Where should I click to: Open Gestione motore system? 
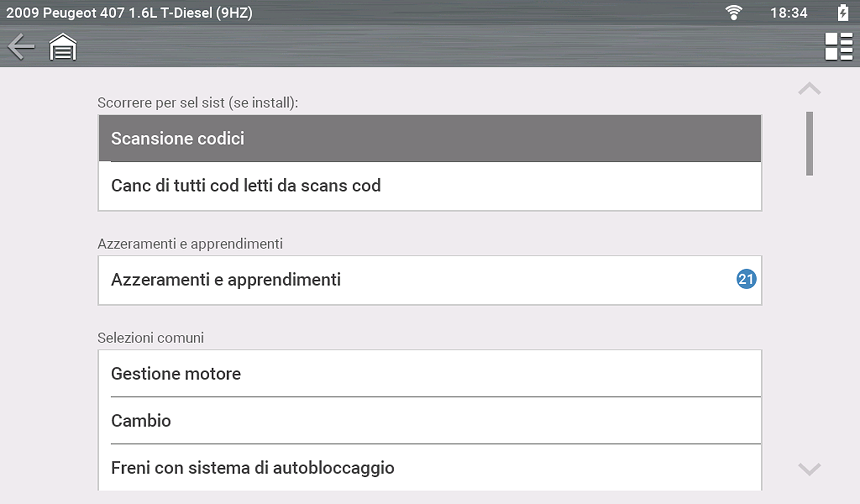click(429, 374)
